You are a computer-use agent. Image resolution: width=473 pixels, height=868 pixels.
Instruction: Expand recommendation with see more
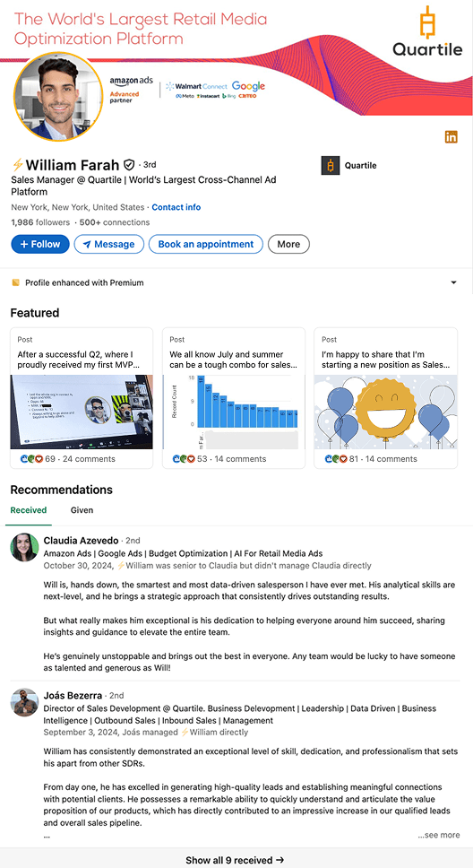(439, 835)
